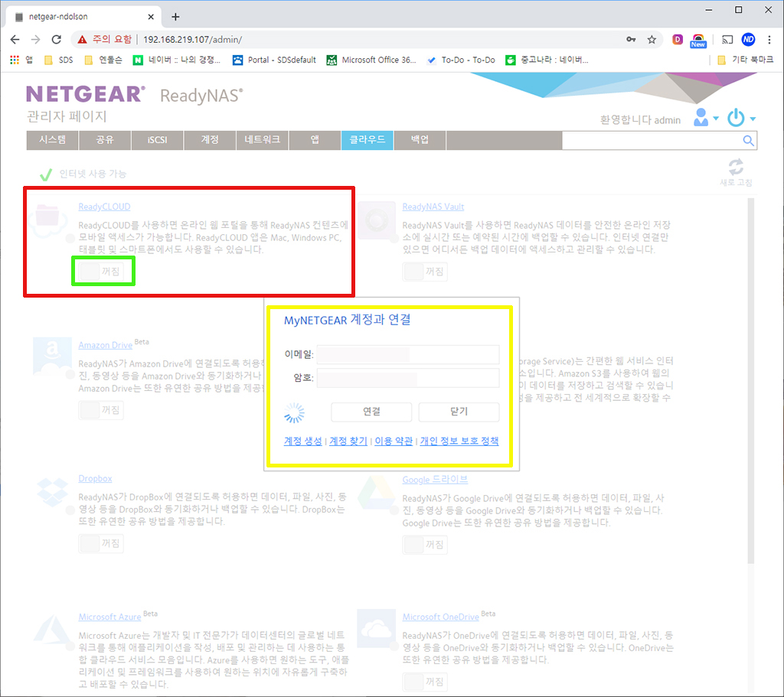784x697 pixels.
Task: Click the browser forward arrow
Action: click(35, 40)
